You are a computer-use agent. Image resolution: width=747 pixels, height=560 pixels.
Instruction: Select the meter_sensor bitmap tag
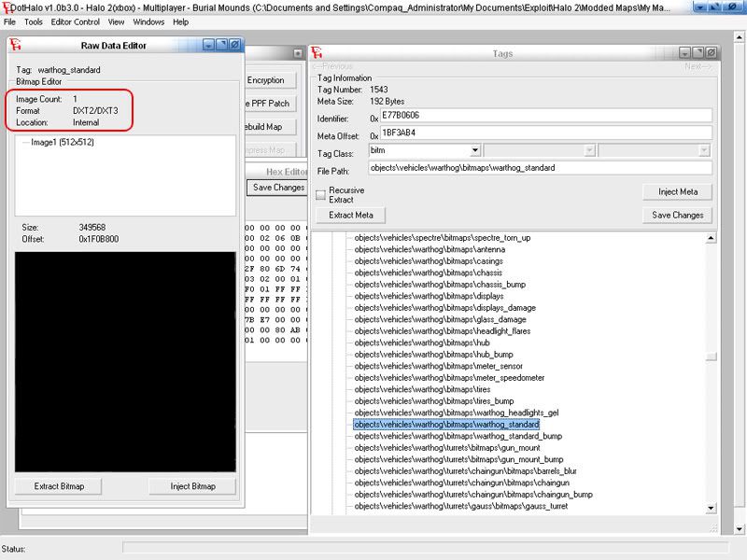438,366
